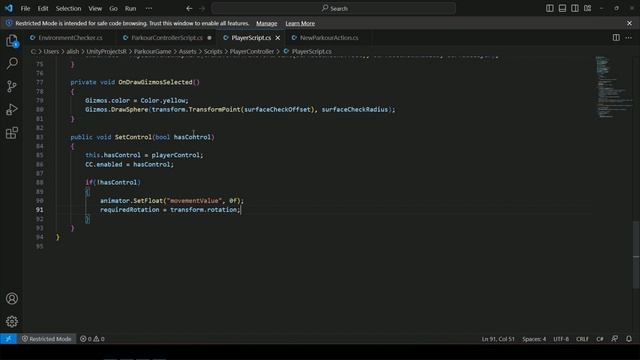
Task: Toggle the secondary side bar layout icon
Action: [x=575, y=8]
